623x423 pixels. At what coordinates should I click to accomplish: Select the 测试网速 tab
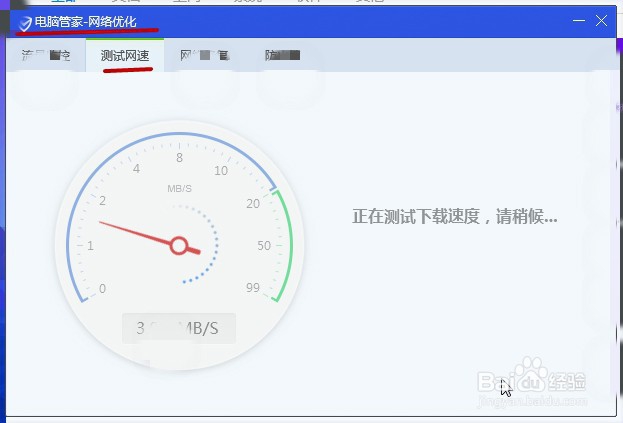click(x=125, y=55)
